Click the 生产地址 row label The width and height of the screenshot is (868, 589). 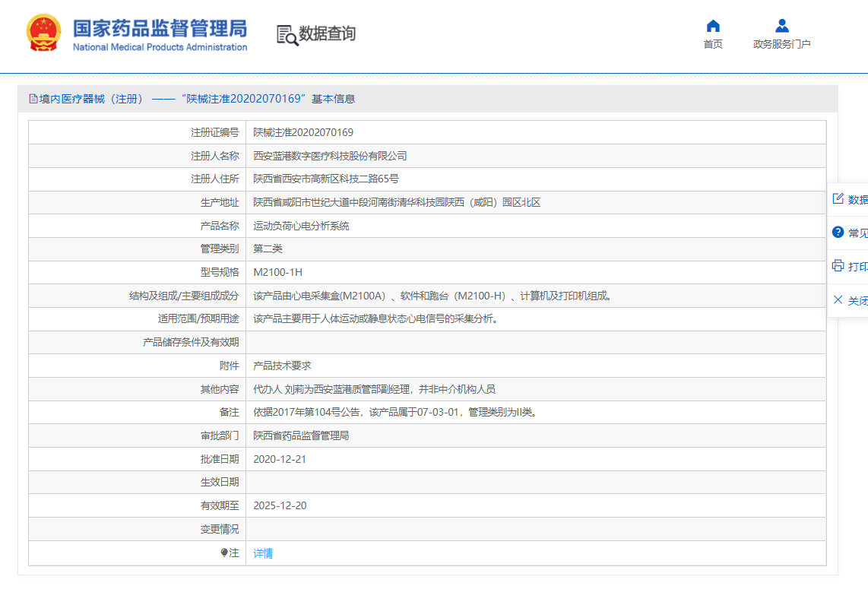[x=220, y=203]
